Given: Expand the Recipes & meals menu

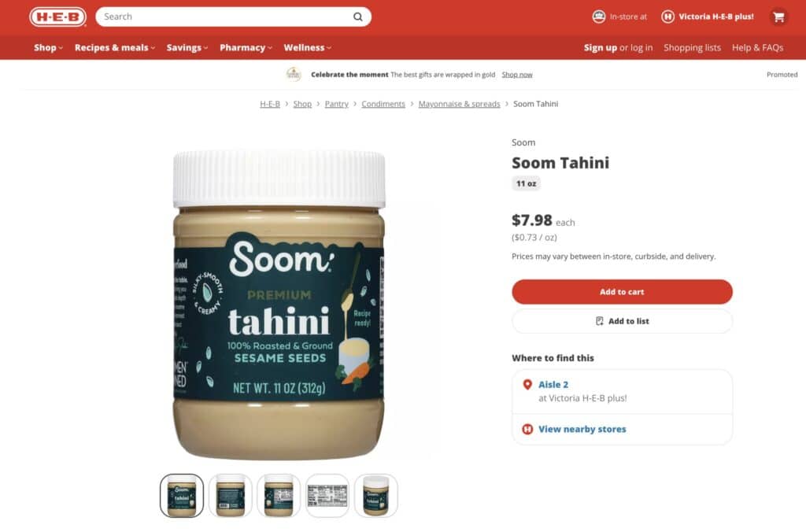Looking at the screenshot, I should point(115,47).
